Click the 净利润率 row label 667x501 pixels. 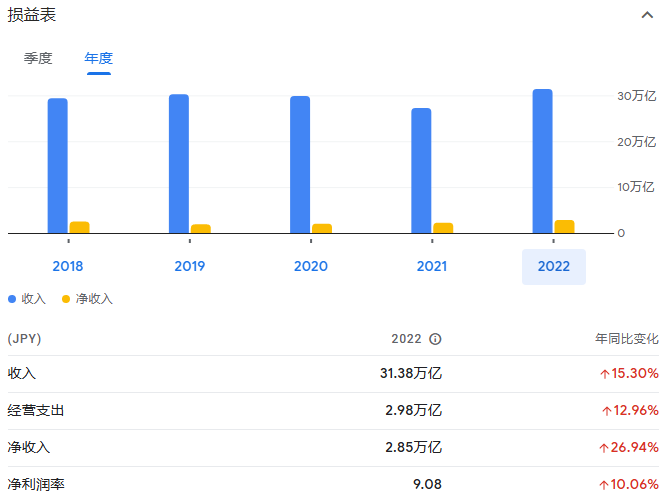pyautogui.click(x=36, y=484)
